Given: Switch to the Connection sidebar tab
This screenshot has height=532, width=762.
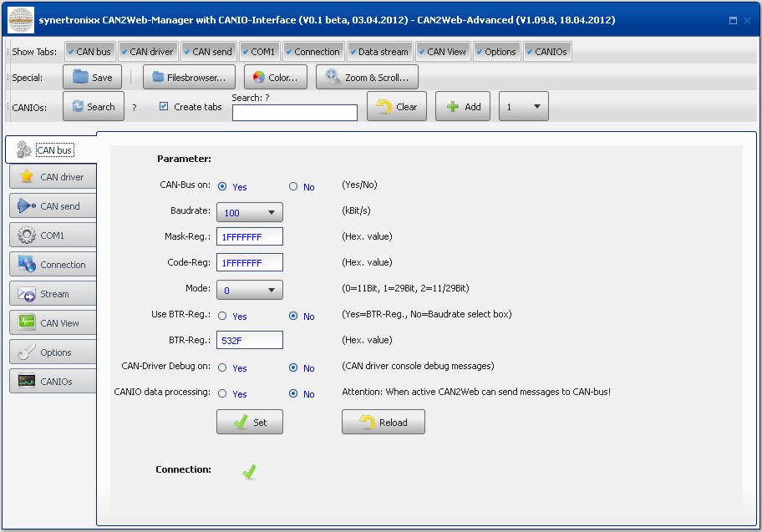Looking at the screenshot, I should point(53,265).
